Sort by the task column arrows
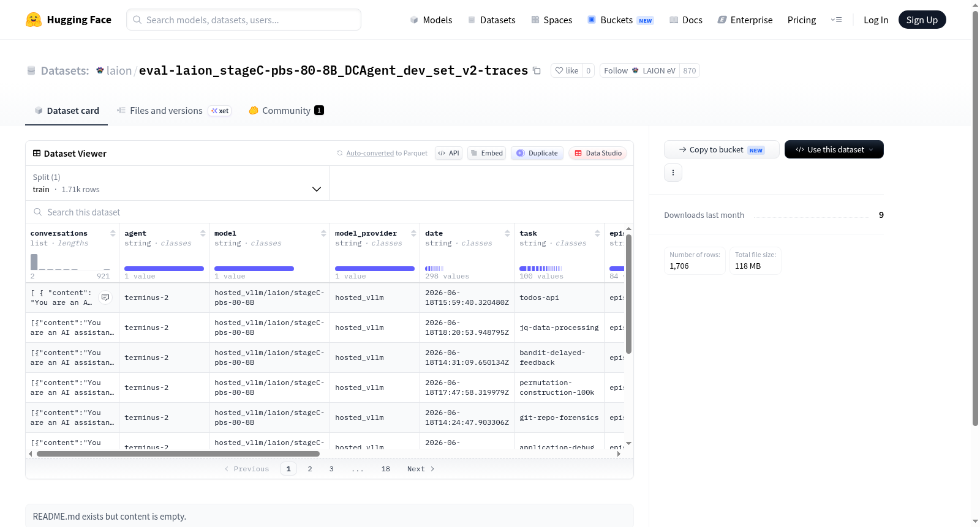This screenshot has height=527, width=980. pyautogui.click(x=597, y=233)
